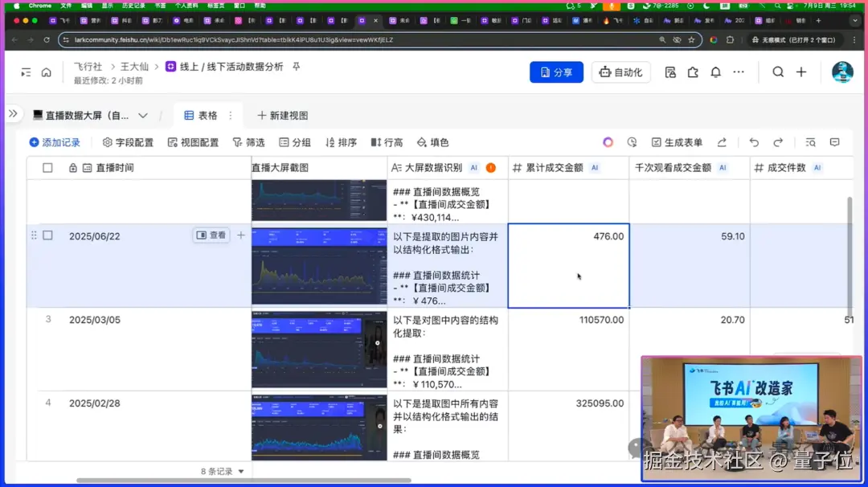Click the blue 分享 button
Screen dimensions: 868x487
pos(556,72)
